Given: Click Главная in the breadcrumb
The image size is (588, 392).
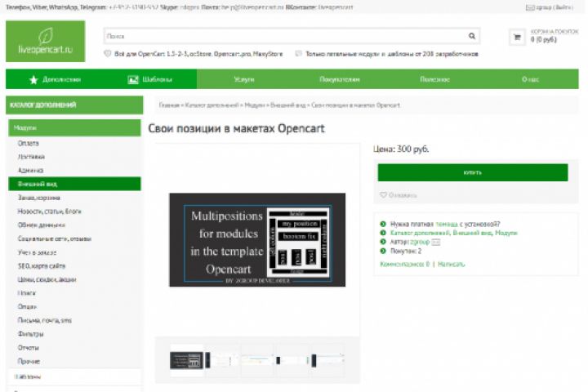Looking at the screenshot, I should coord(169,105).
